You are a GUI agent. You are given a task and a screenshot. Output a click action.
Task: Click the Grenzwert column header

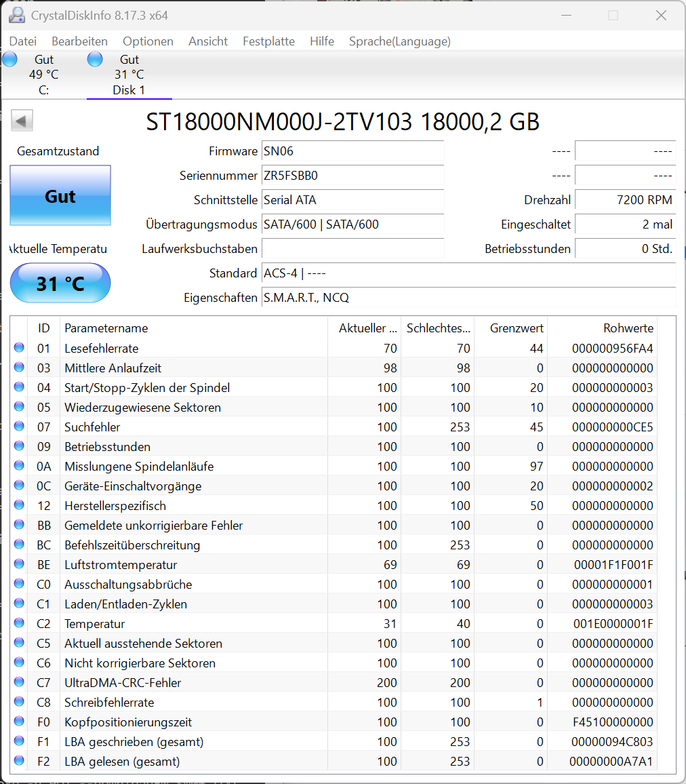511,328
